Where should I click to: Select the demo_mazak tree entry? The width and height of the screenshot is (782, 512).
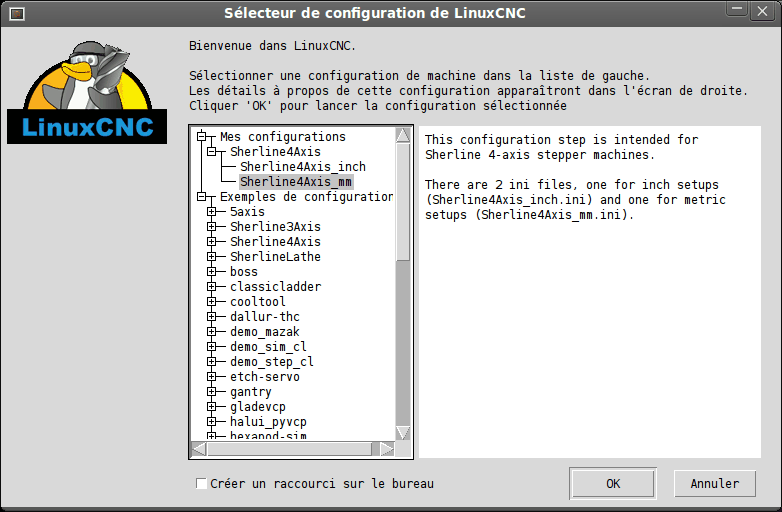265,331
